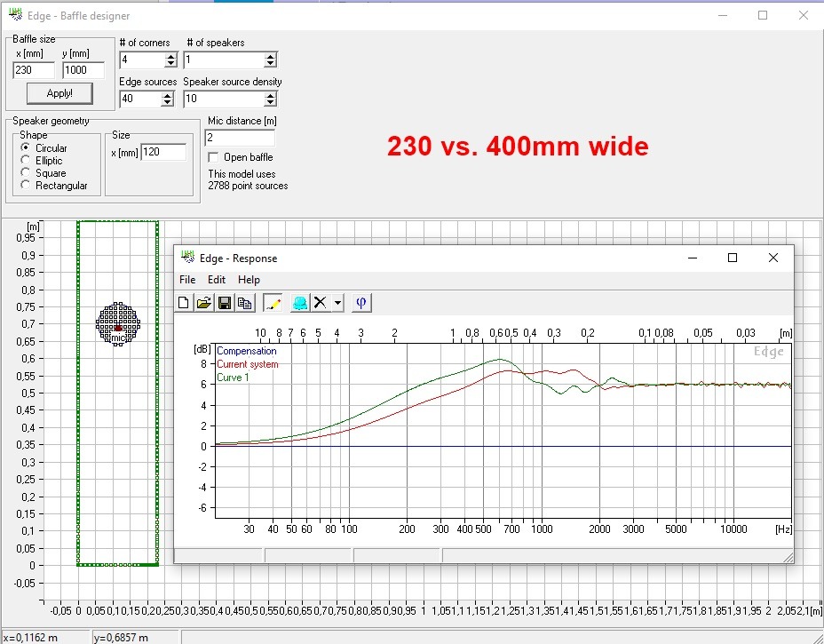The height and width of the screenshot is (644, 824).
Task: Decrease the # of corners stepper
Action: pyautogui.click(x=170, y=64)
